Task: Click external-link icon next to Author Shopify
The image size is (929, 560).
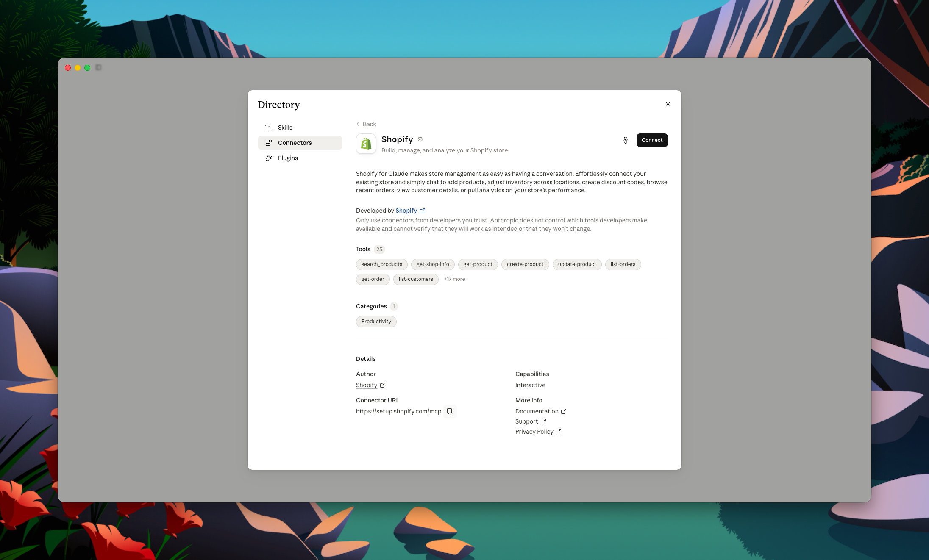Action: 383,385
